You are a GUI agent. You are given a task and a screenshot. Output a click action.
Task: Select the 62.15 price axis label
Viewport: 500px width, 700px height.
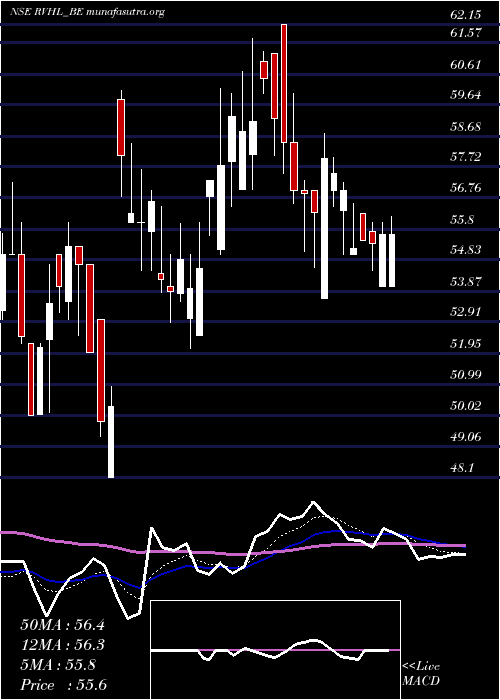point(466,15)
